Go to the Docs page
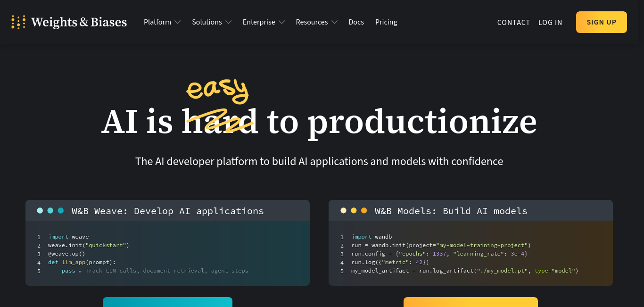The width and height of the screenshot is (644, 307). click(356, 22)
